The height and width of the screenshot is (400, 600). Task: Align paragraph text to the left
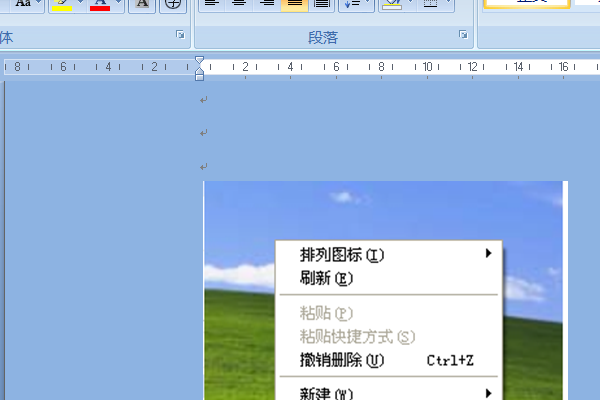pos(212,4)
